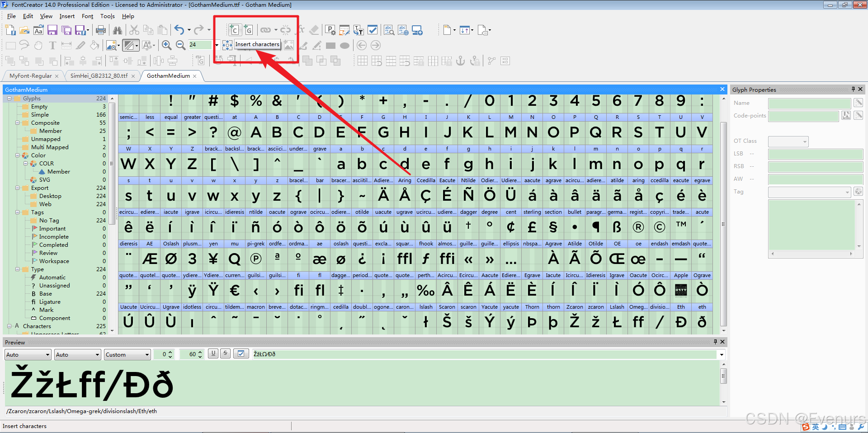Toggle strikethrough in the Preview panel
868x433 pixels.
pyautogui.click(x=225, y=354)
